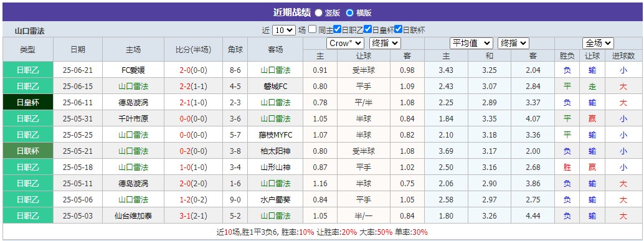Click FC爱媛 home team link
The width and height of the screenshot is (644, 241).
click(x=133, y=70)
